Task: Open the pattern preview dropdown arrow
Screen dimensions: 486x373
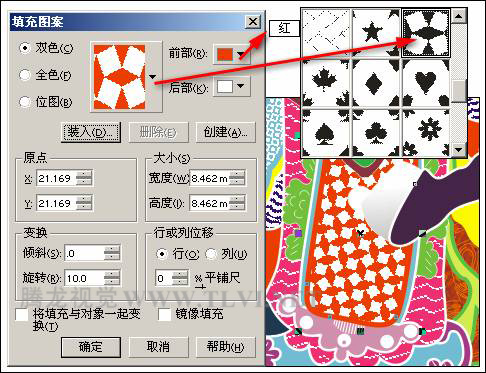Action: point(153,77)
